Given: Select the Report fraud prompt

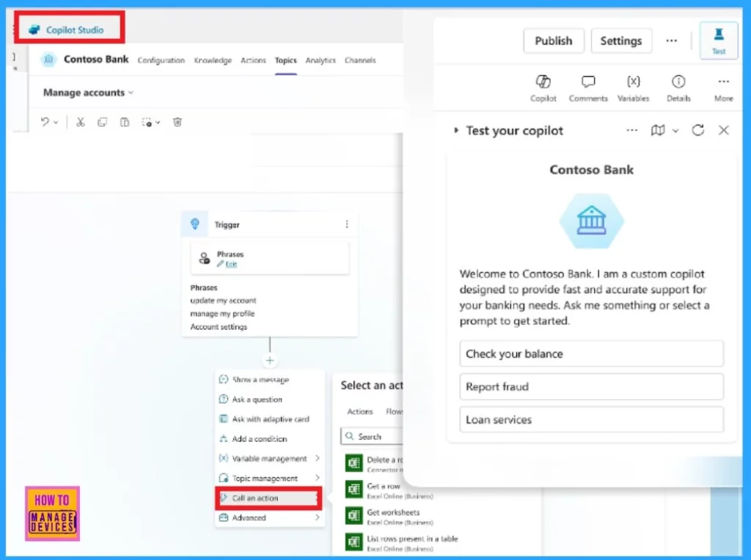Looking at the screenshot, I should point(592,387).
